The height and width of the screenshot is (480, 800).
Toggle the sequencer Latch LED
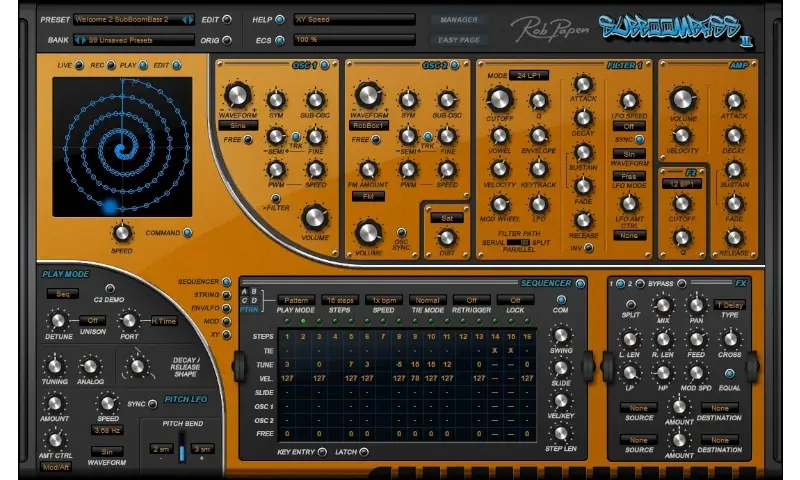363,453
